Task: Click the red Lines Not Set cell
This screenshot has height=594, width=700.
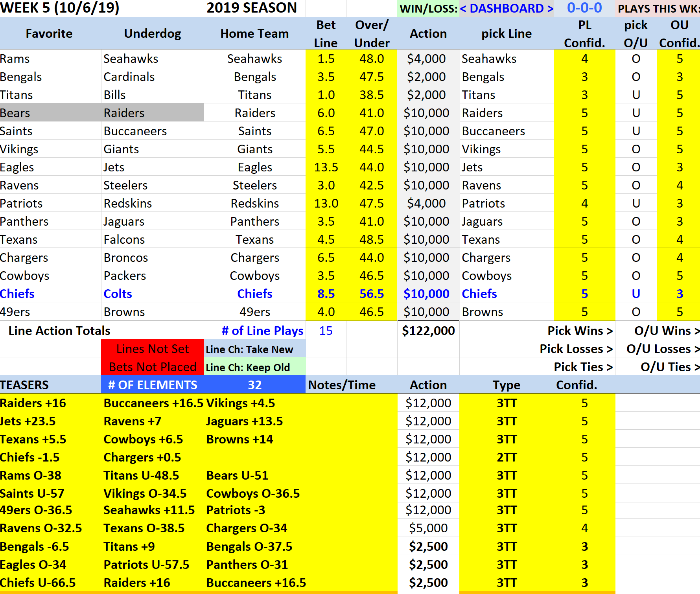Action: tap(153, 348)
